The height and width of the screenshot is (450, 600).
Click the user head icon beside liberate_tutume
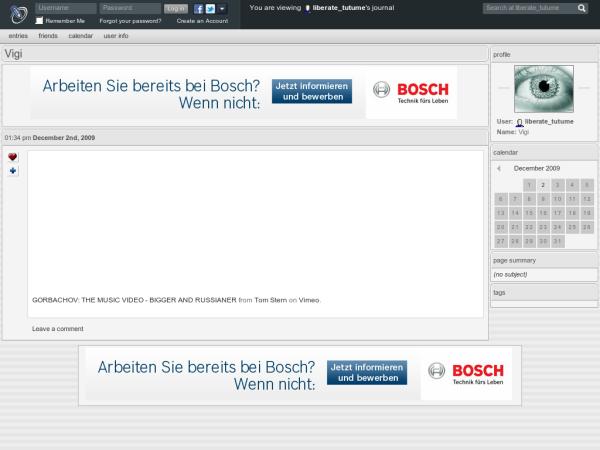point(519,122)
